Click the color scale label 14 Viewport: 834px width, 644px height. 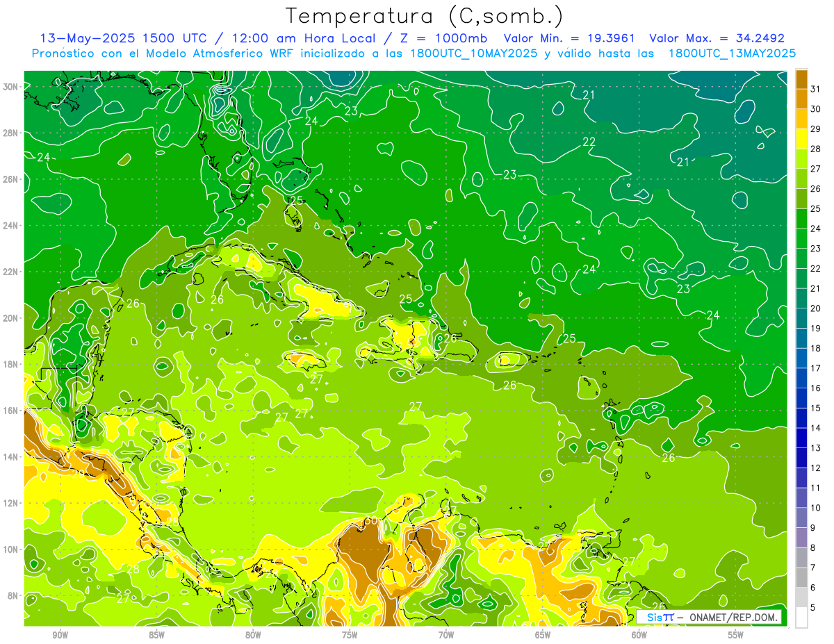coord(815,428)
